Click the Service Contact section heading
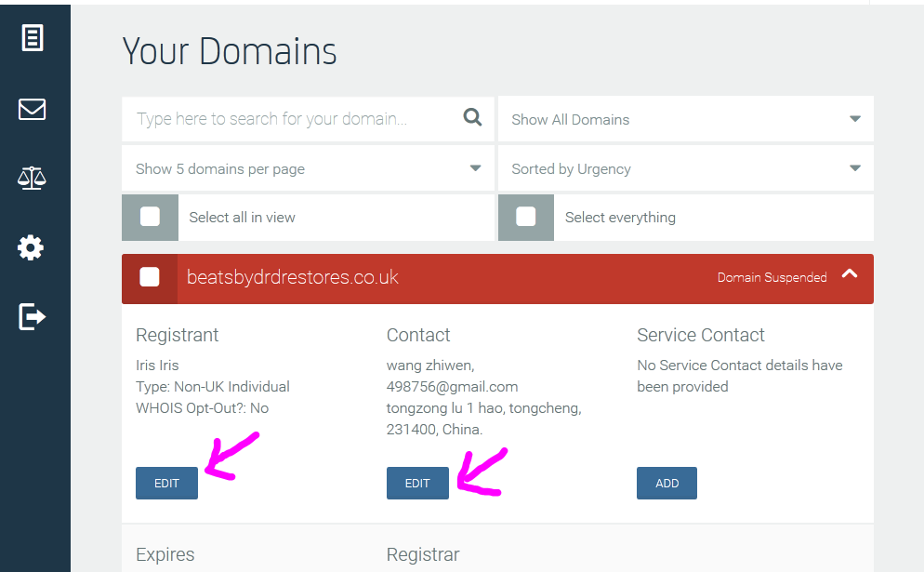The image size is (924, 572). (x=701, y=335)
